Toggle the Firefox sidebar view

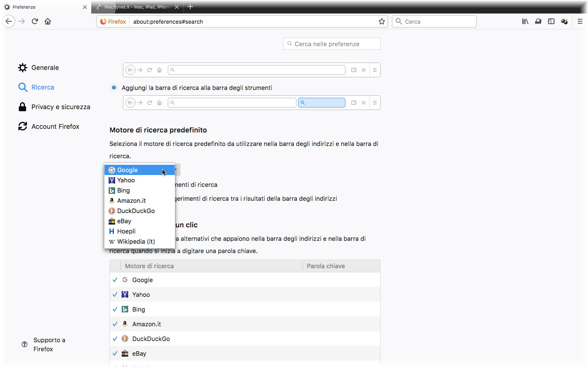click(551, 21)
